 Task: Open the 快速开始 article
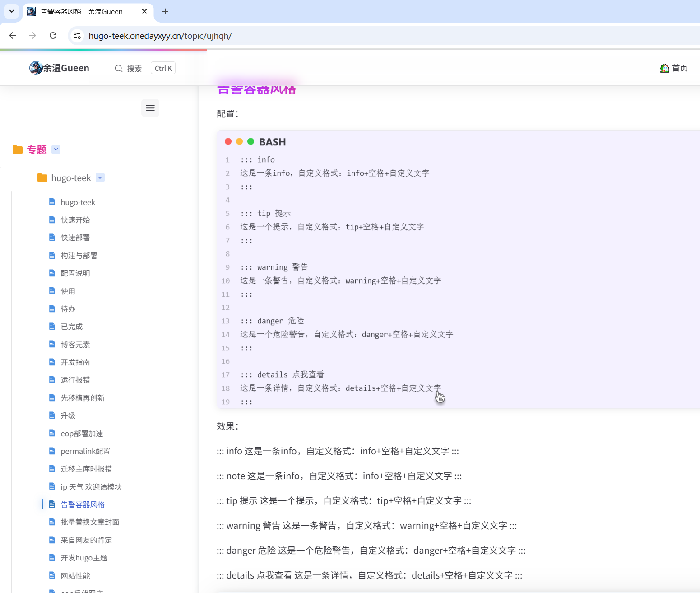pos(75,220)
